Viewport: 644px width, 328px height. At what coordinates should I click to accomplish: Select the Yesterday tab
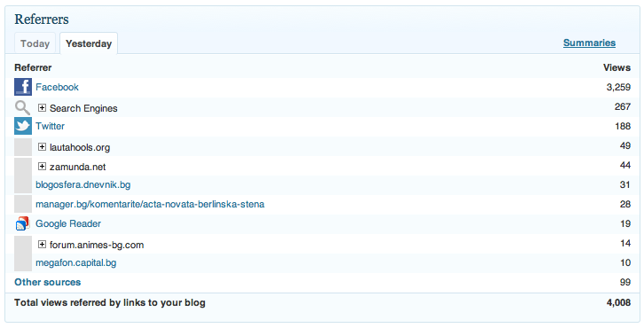(89, 43)
